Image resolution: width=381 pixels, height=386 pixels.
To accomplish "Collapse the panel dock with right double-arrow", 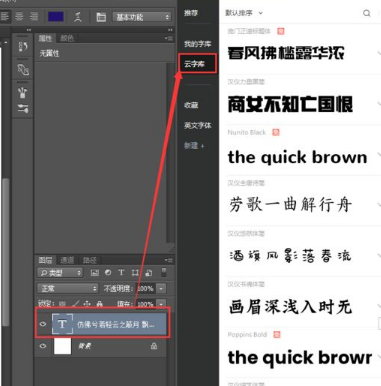I will click(x=170, y=30).
